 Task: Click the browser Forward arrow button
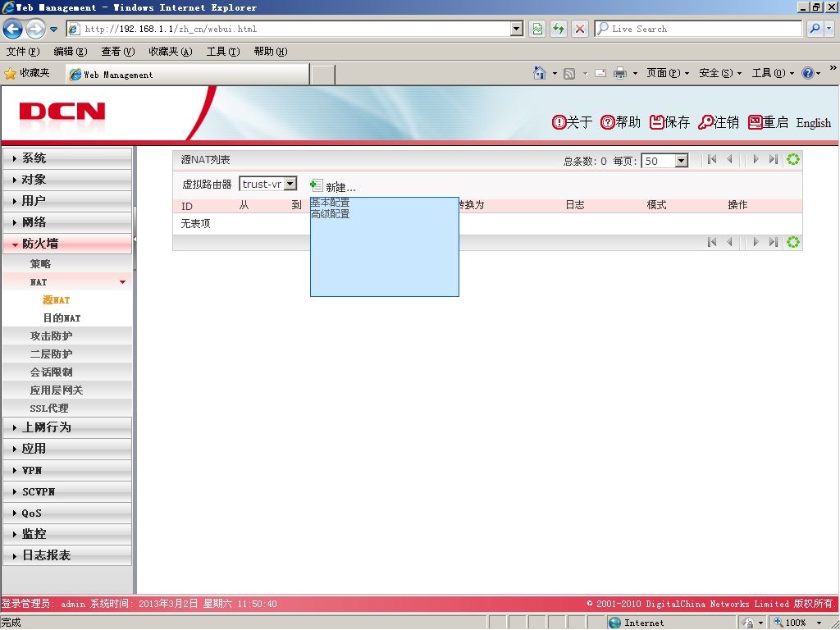tap(35, 29)
